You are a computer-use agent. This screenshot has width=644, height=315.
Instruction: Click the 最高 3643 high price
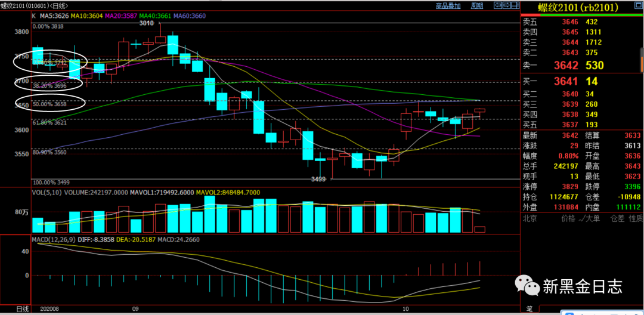click(x=633, y=166)
